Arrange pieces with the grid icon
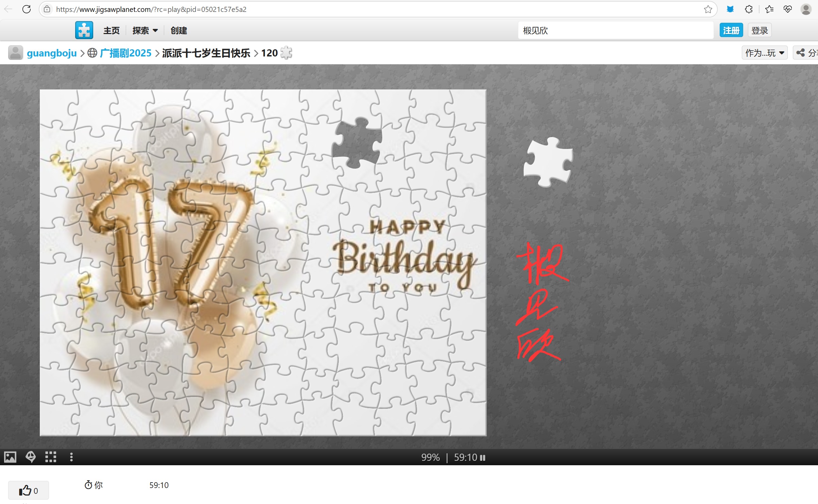818x504 pixels. click(51, 457)
